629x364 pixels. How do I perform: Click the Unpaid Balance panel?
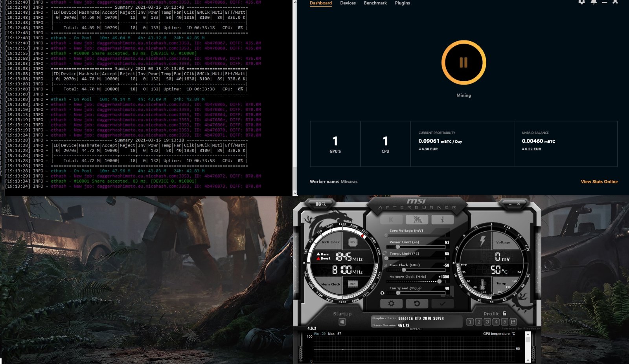click(x=566, y=144)
